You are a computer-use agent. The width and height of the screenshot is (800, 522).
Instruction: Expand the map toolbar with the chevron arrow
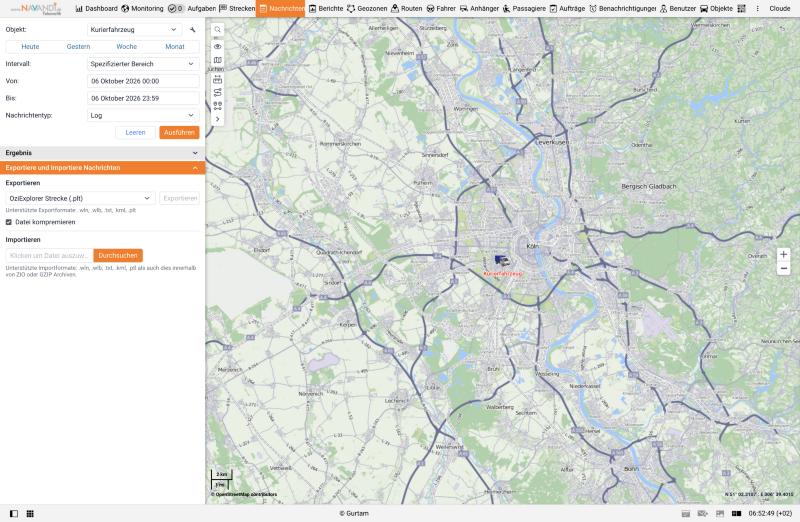pos(217,119)
